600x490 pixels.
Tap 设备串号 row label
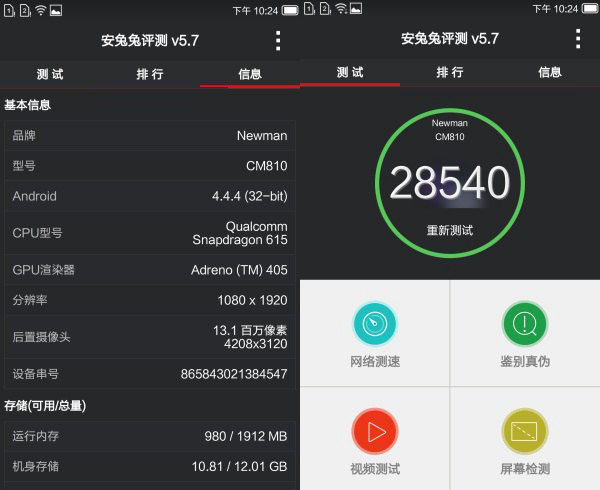36,374
